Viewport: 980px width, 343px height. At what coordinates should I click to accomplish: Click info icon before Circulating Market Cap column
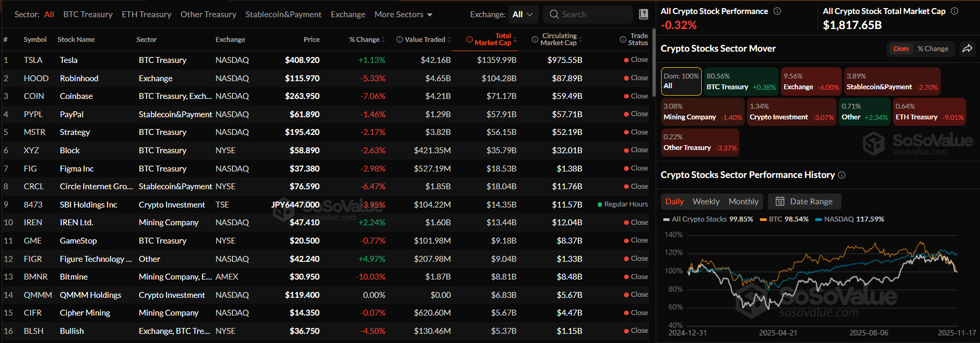(x=535, y=40)
